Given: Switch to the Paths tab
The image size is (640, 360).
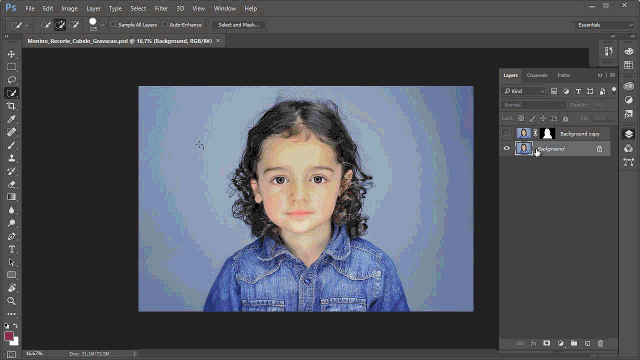Looking at the screenshot, I should (x=564, y=75).
